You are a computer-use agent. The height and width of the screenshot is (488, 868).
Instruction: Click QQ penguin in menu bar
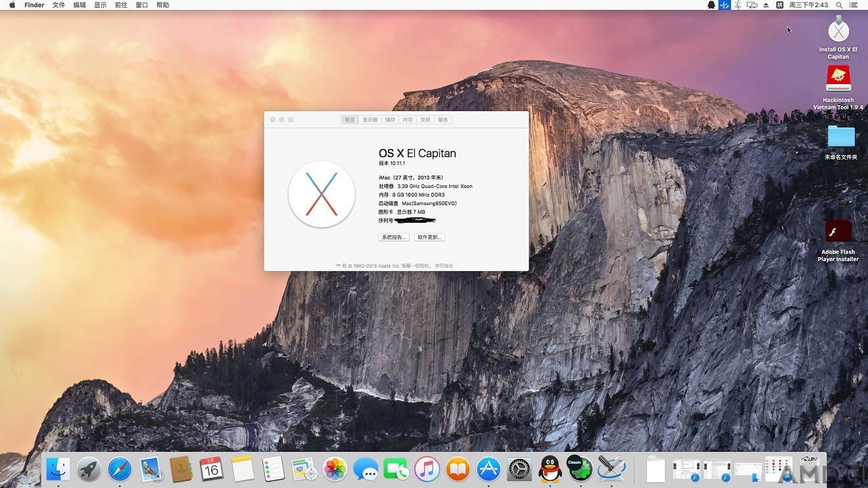pos(711,5)
